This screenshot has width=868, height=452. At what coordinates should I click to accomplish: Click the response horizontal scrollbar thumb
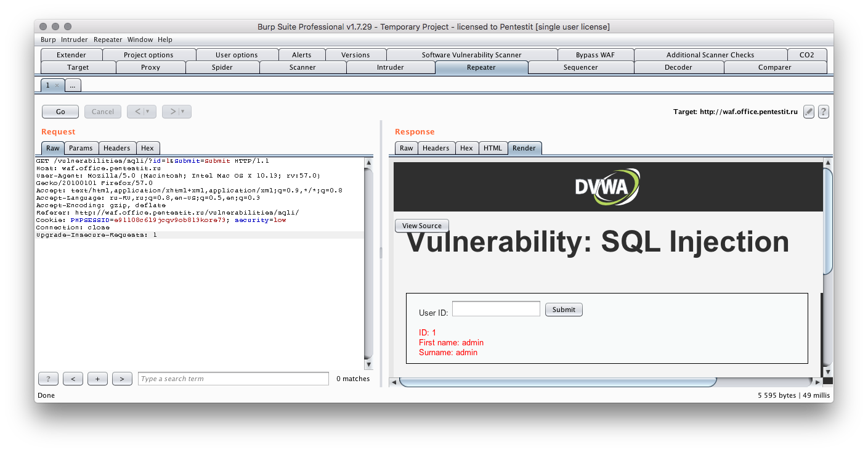pos(558,382)
